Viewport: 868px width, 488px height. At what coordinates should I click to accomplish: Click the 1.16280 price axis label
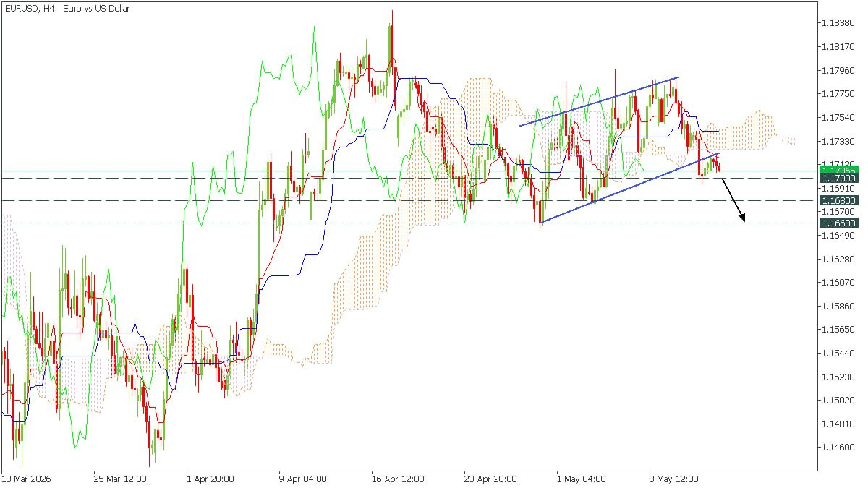pyautogui.click(x=839, y=259)
